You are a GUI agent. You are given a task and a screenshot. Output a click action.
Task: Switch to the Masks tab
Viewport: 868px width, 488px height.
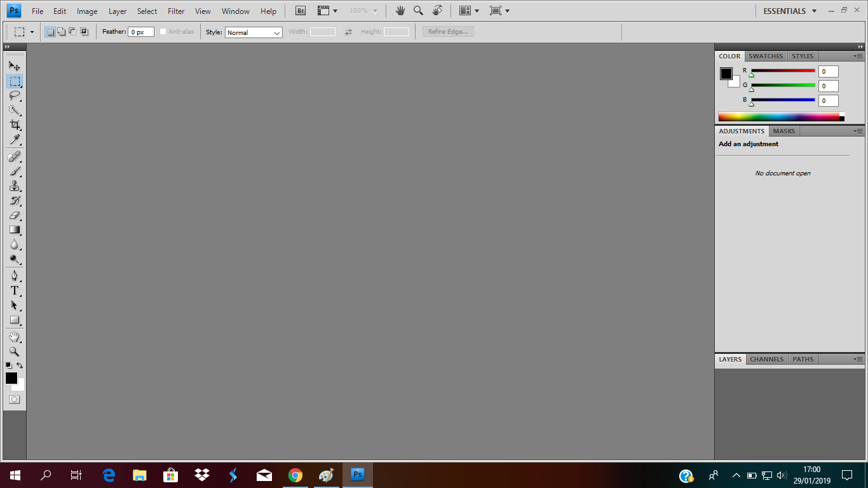click(x=783, y=131)
